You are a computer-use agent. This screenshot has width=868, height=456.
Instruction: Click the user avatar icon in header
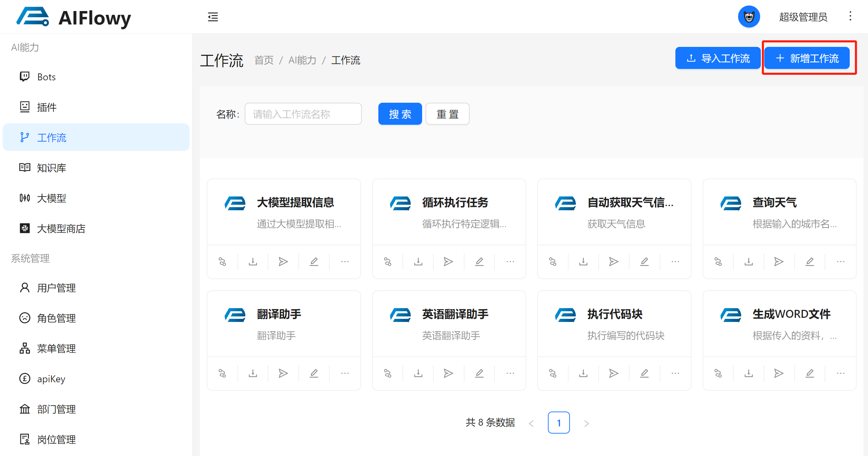coord(749,17)
